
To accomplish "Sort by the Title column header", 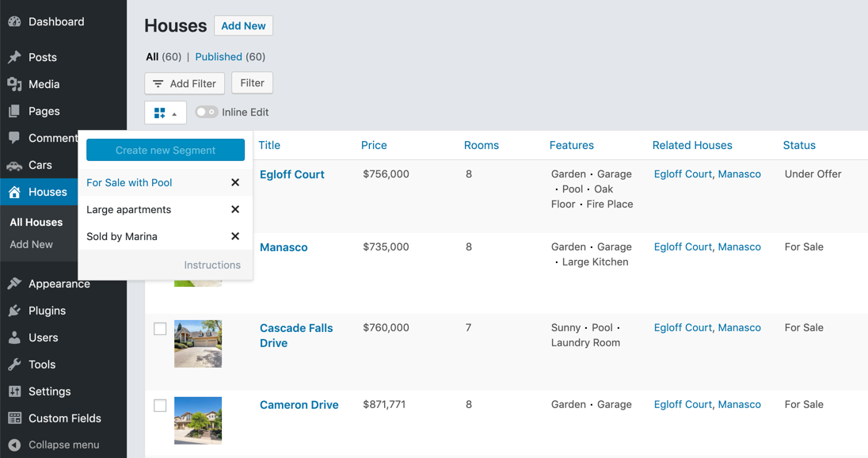I will tap(269, 145).
